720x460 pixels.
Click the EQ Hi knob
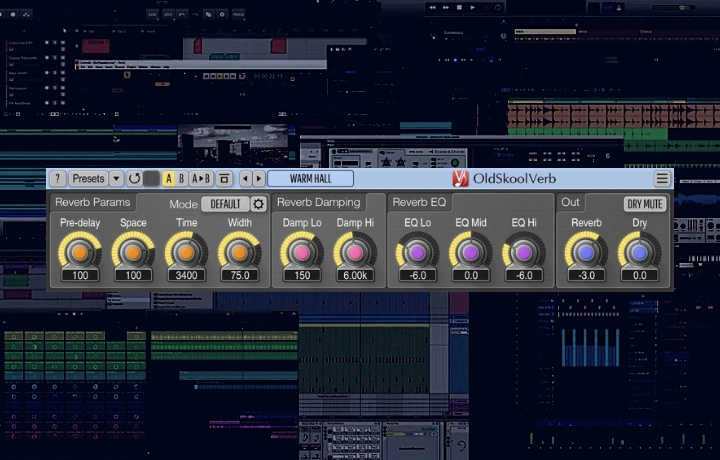[x=524, y=252]
